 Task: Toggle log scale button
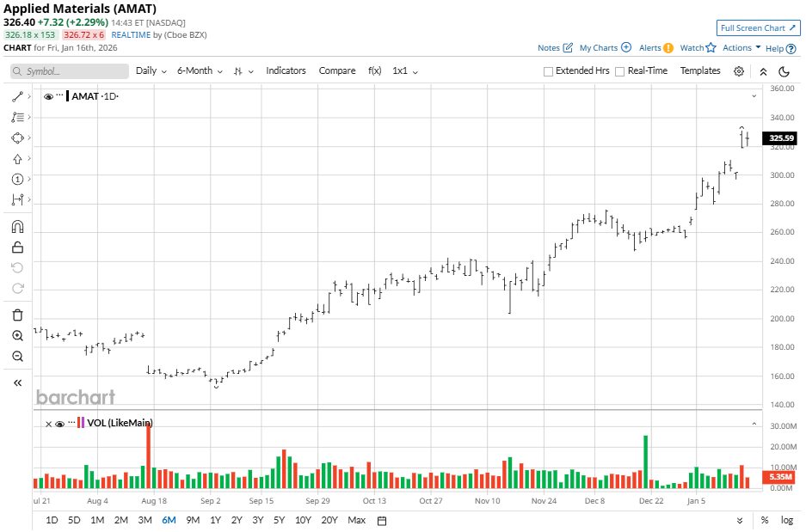click(x=787, y=520)
